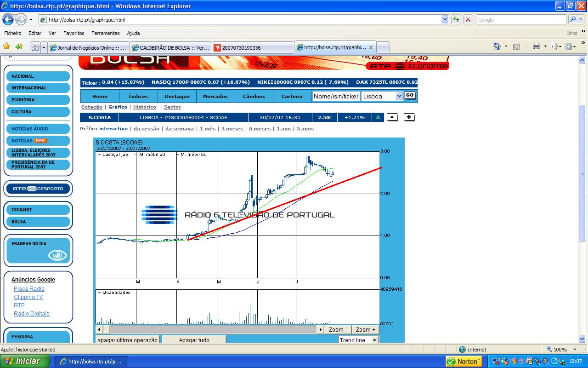Open the Ajuda menu
This screenshot has width=588, height=368.
[x=133, y=33]
